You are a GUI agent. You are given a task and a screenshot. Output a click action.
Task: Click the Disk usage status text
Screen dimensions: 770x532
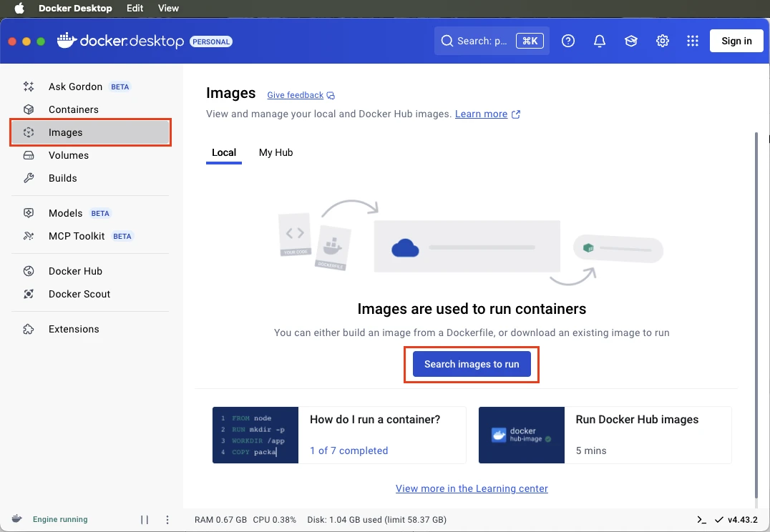[376, 520]
